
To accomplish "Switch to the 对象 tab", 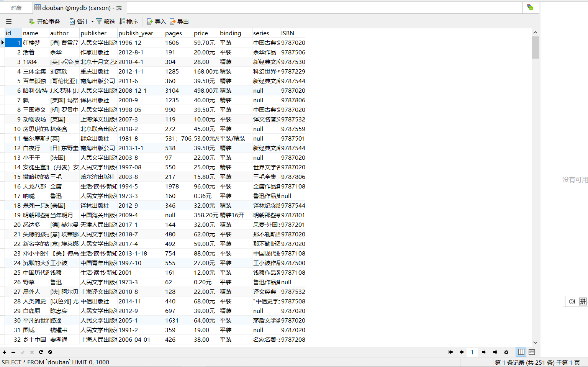I will tap(16, 7).
